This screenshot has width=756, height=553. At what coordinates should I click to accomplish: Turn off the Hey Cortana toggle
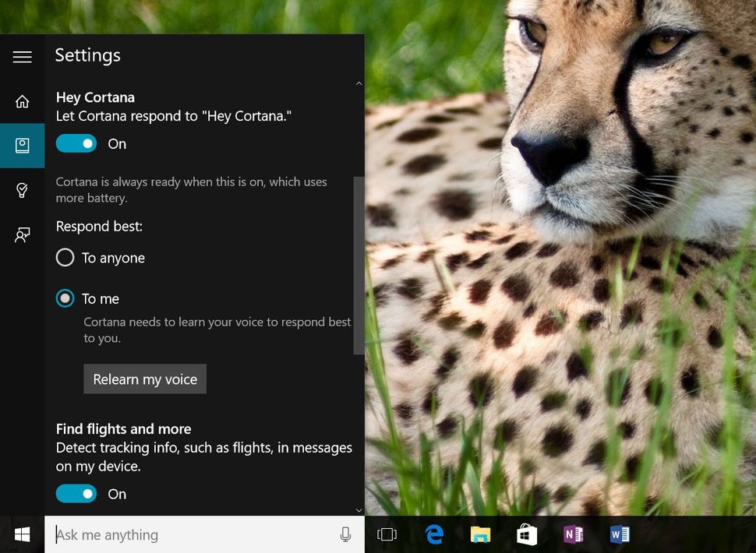tap(76, 143)
